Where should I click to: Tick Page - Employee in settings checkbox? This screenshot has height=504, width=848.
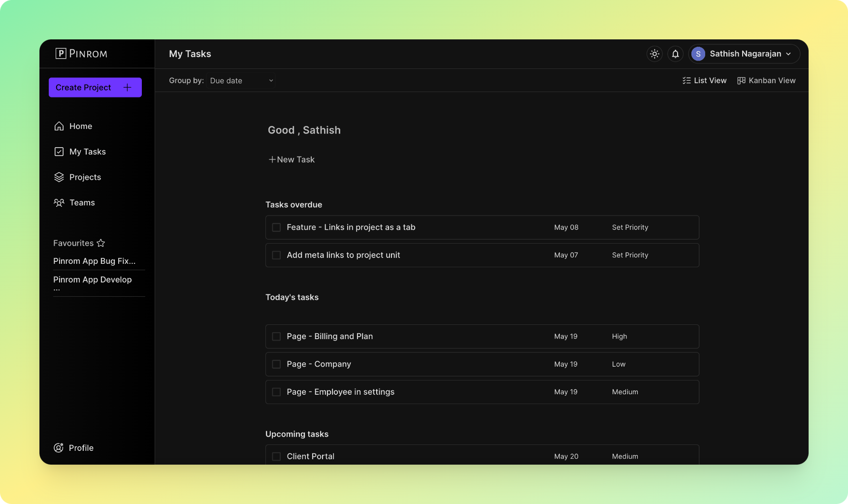pos(276,392)
